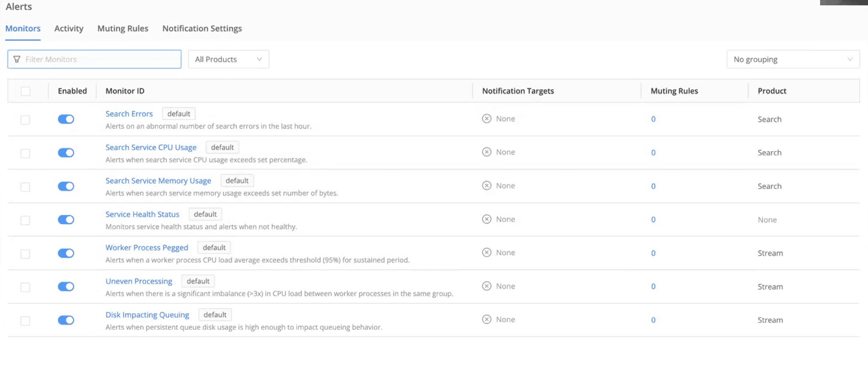Click muting rules count for Disk Impacting Queuing
This screenshot has width=868, height=365.
pos(653,320)
